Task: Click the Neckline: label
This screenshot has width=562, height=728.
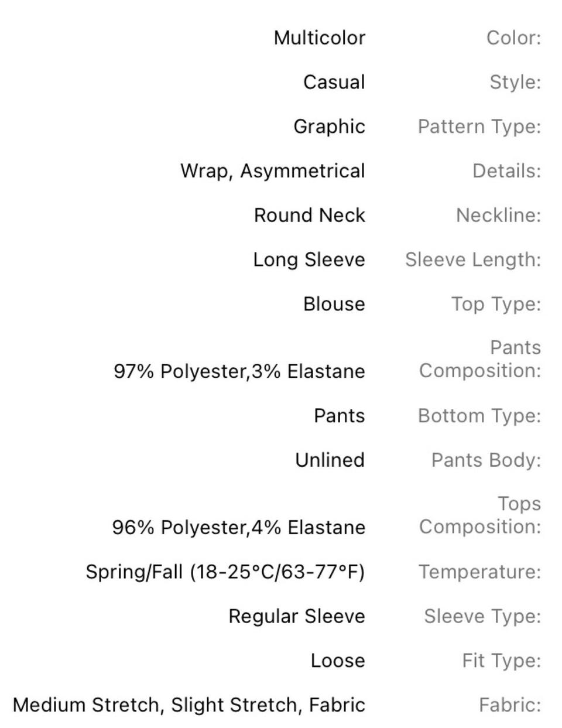Action: coord(498,216)
